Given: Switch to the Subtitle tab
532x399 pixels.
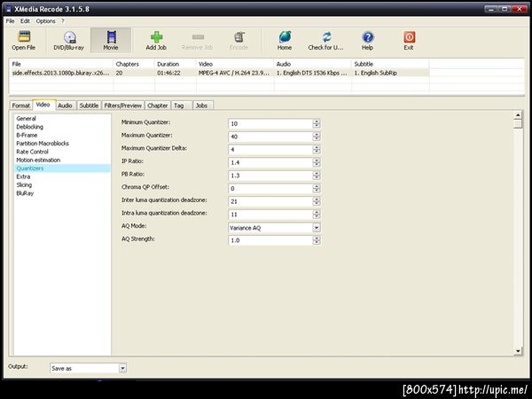Looking at the screenshot, I should [89, 106].
